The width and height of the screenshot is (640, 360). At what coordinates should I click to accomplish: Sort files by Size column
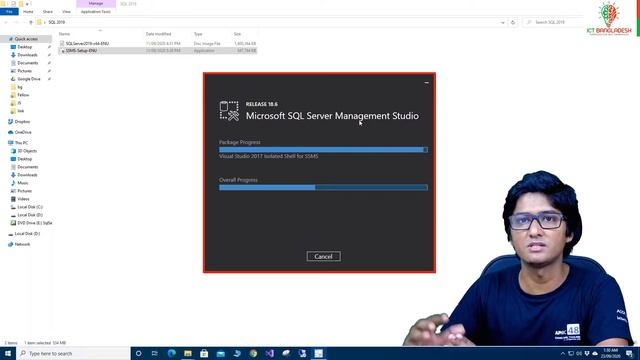tap(237, 34)
